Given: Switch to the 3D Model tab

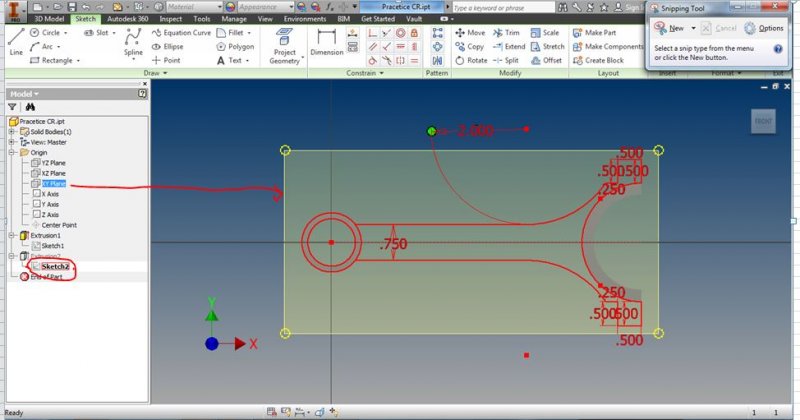Looking at the screenshot, I should tap(49, 19).
